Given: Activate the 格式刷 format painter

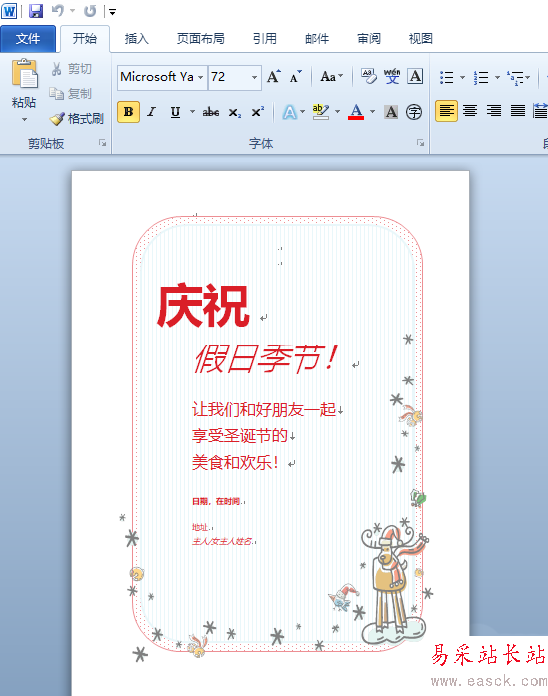Looking at the screenshot, I should pos(76,119).
